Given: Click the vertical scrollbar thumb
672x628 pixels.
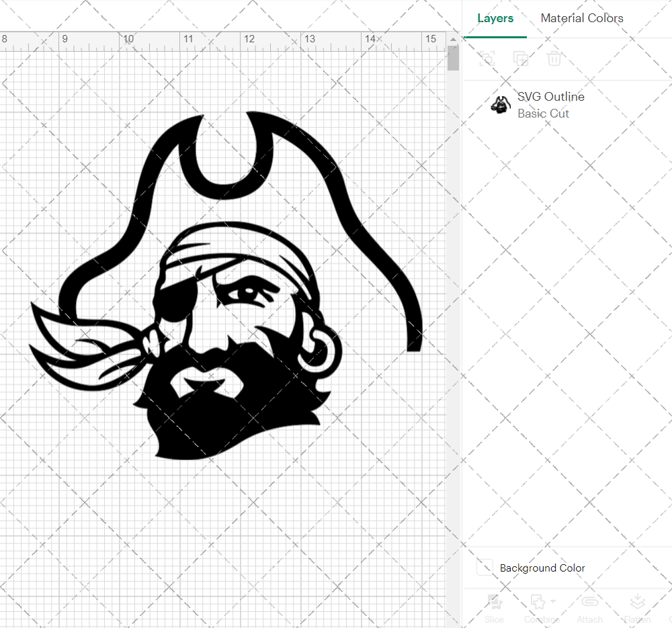Looking at the screenshot, I should [x=453, y=58].
